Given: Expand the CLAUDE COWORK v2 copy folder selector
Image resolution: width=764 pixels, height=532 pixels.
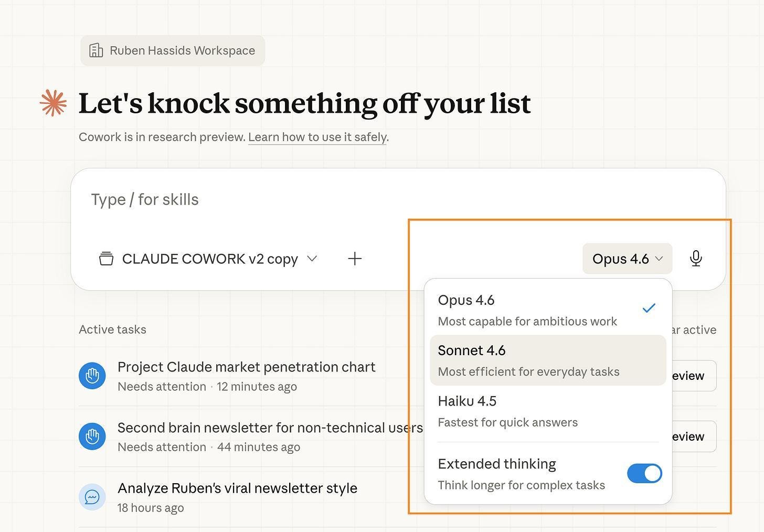Looking at the screenshot, I should (208, 259).
